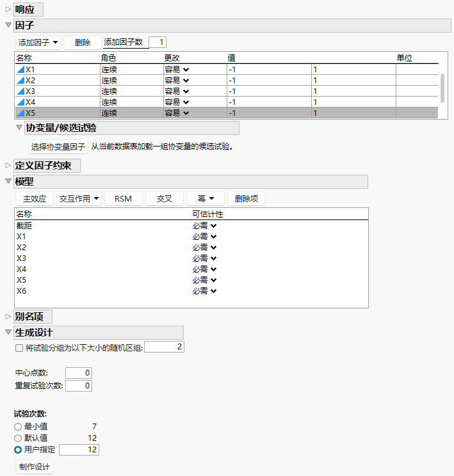Click X1 low value -1 cell
This screenshot has height=476, width=454.
[x=269, y=70]
